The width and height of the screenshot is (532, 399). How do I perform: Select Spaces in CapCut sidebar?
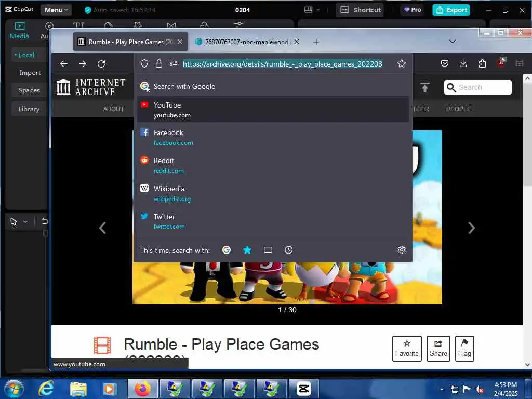click(29, 90)
